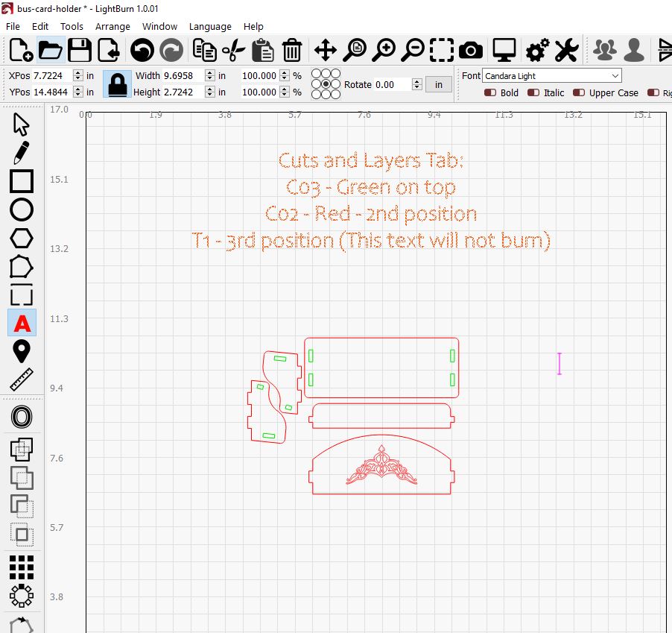Click the Boolean Intersection tool
The height and width of the screenshot is (633, 672).
coord(22,535)
